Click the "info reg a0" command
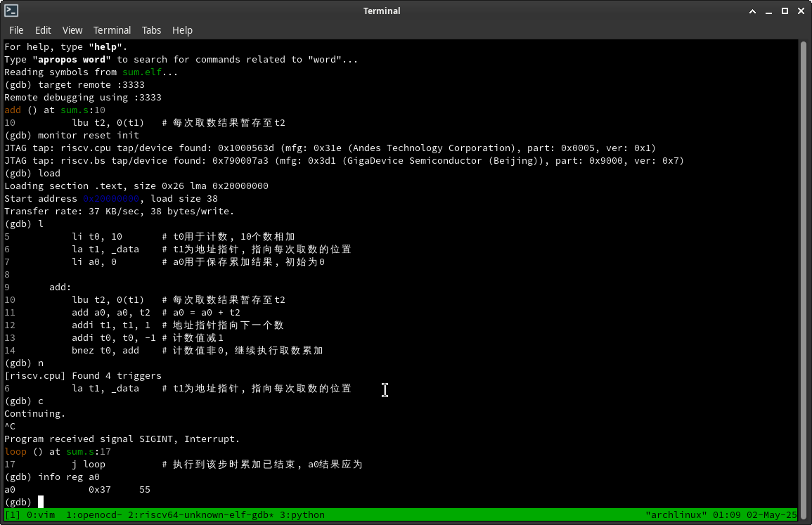 69,477
